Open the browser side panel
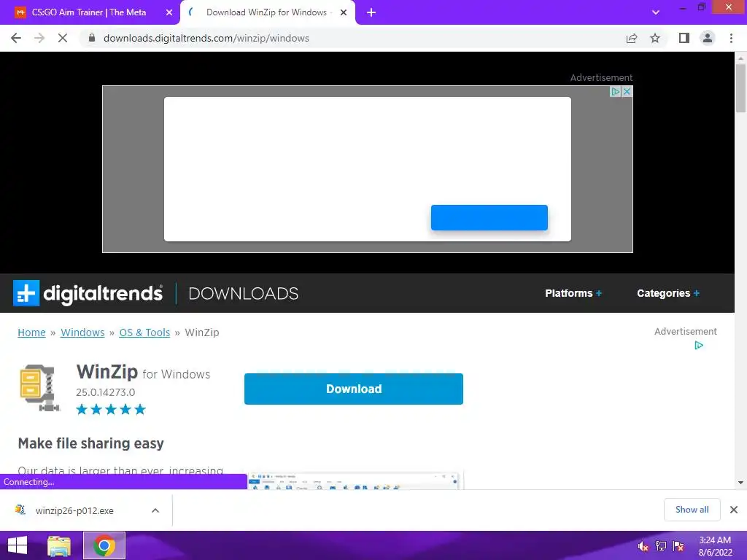747x560 pixels. tap(684, 38)
